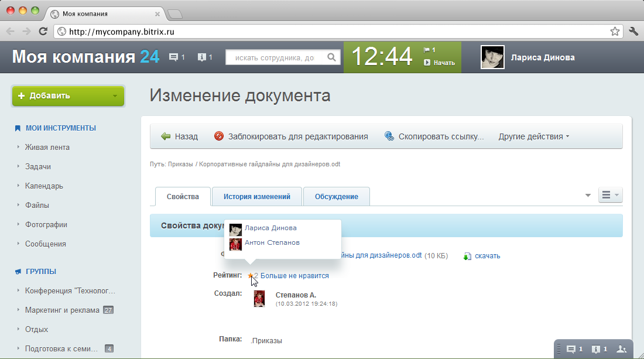
Task: Click the green download icon beside скачать
Action: pyautogui.click(x=467, y=257)
